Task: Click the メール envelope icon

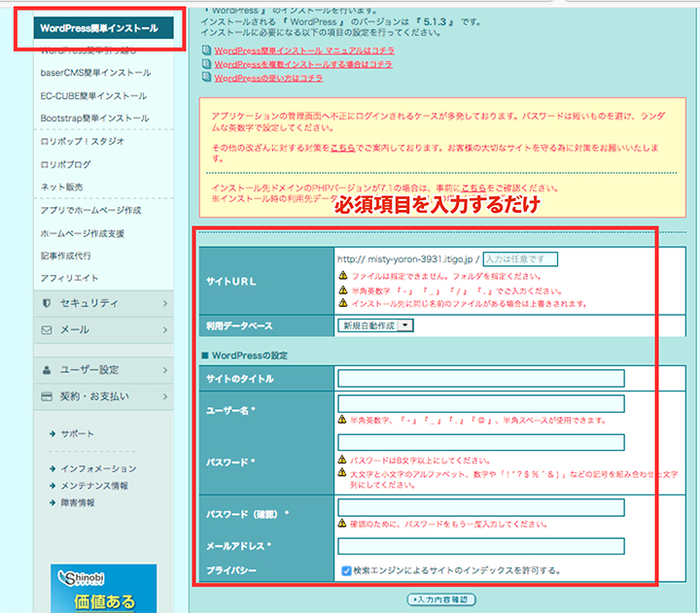Action: pos(47,330)
